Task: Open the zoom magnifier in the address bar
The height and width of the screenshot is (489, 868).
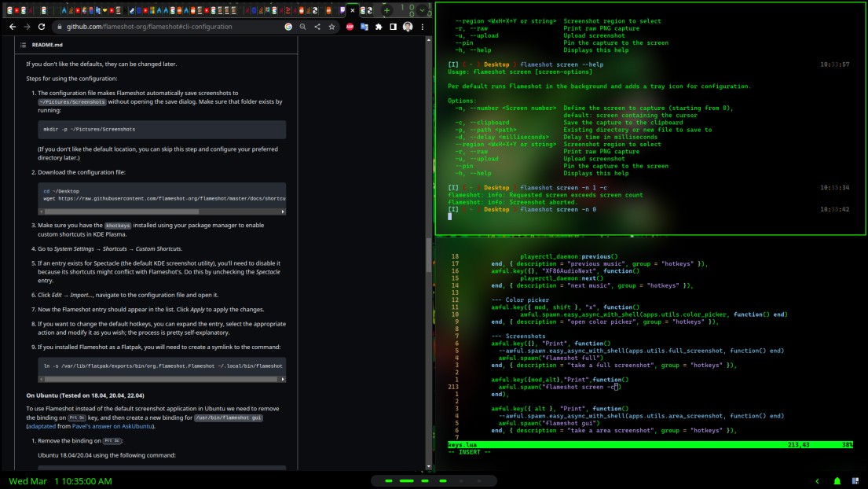Action: (302, 27)
